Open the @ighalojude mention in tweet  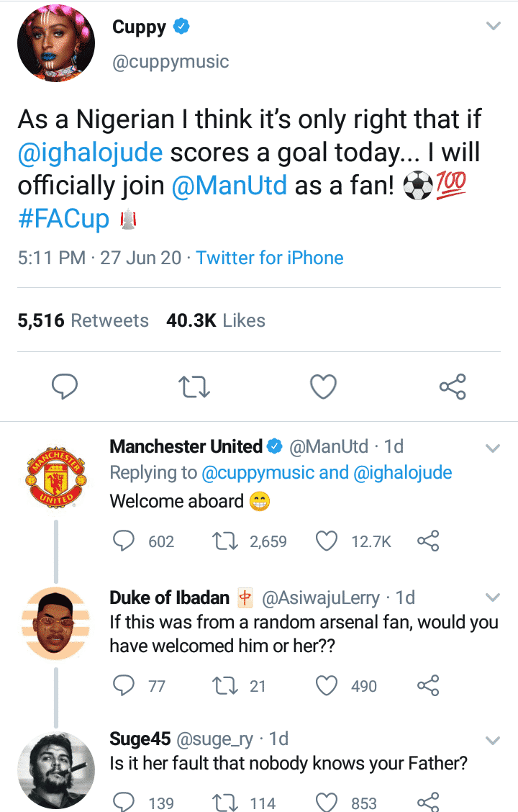(x=90, y=153)
